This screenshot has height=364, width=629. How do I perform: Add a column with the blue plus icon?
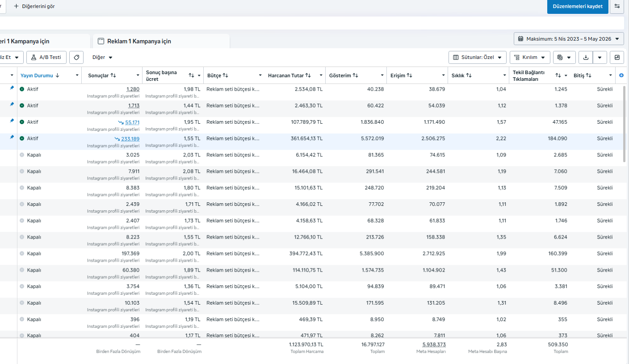pos(621,75)
